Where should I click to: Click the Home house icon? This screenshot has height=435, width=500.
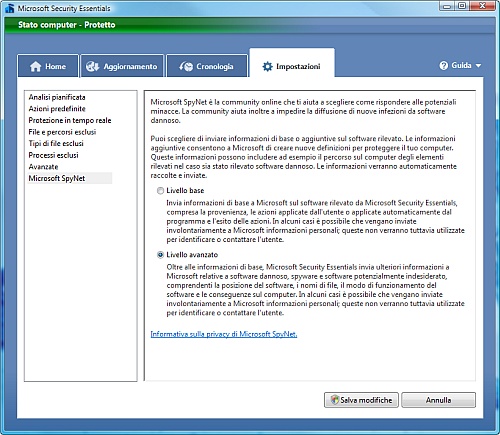[35, 66]
